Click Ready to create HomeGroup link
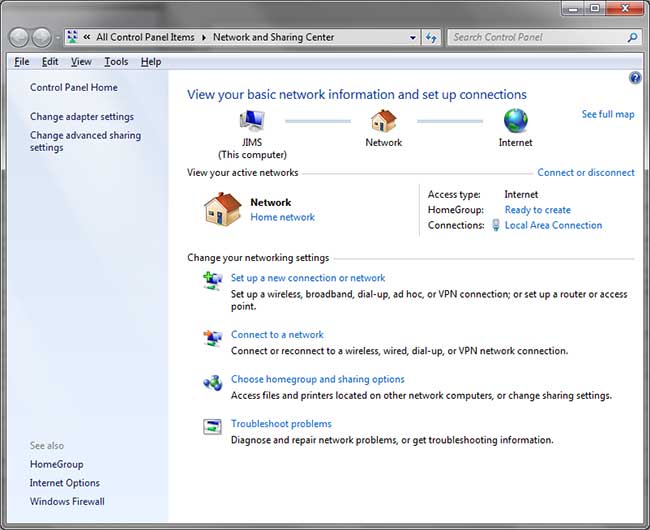Image resolution: width=650 pixels, height=530 pixels. pyautogui.click(x=538, y=210)
